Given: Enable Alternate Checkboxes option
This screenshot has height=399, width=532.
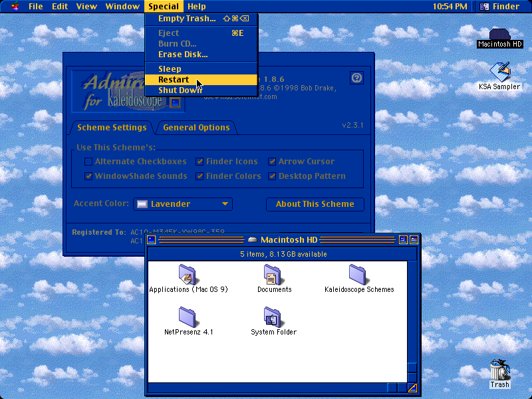Looking at the screenshot, I should (88, 162).
